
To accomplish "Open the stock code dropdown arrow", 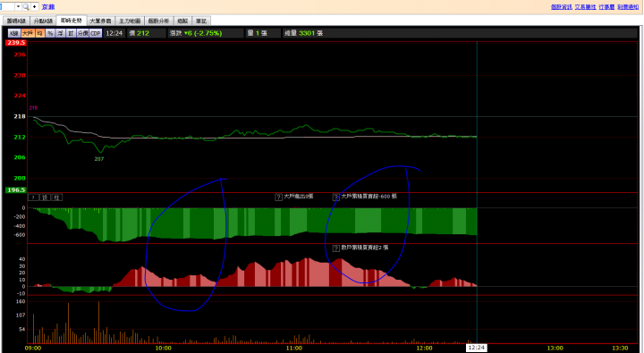I will (x=18, y=6).
